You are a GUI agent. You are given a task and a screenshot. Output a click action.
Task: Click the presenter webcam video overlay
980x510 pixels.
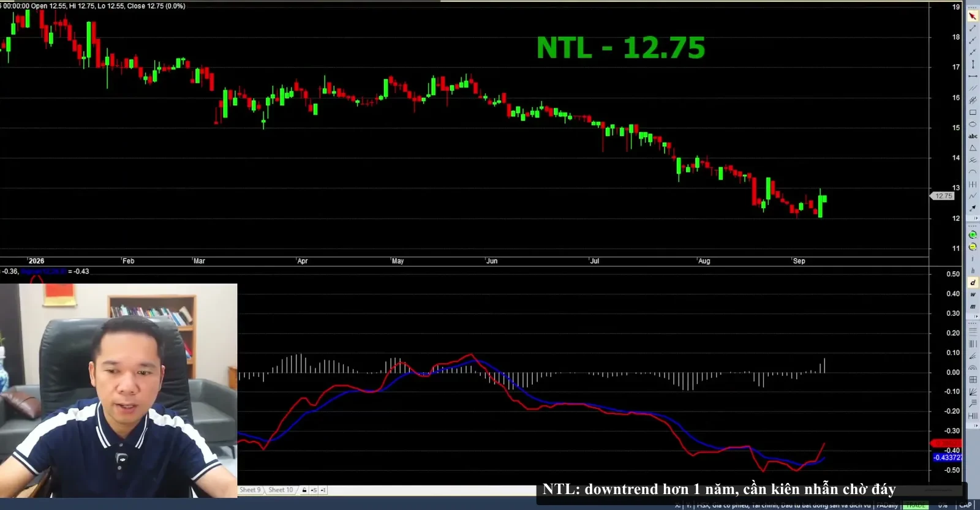tap(118, 391)
